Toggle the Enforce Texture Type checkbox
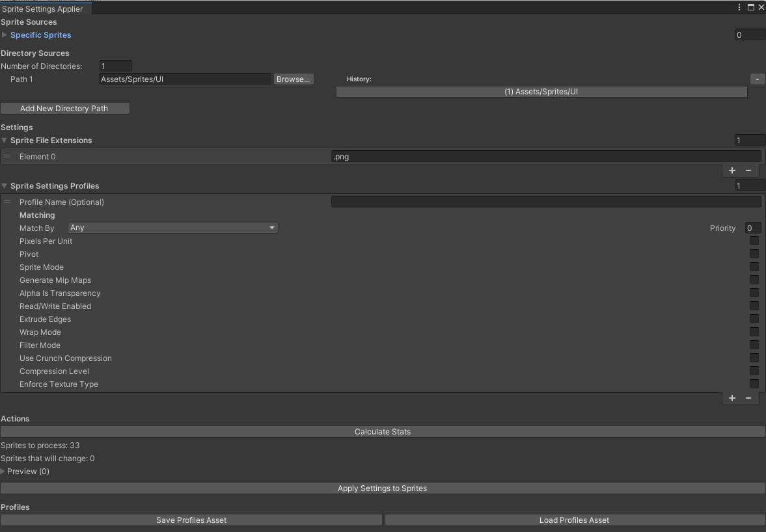766x532 pixels. point(754,384)
